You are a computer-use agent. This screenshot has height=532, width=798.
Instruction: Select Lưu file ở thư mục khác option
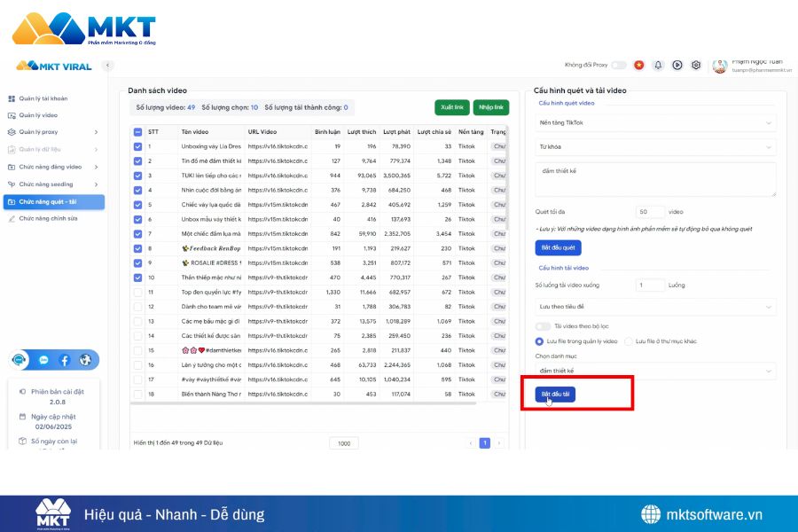click(x=629, y=340)
